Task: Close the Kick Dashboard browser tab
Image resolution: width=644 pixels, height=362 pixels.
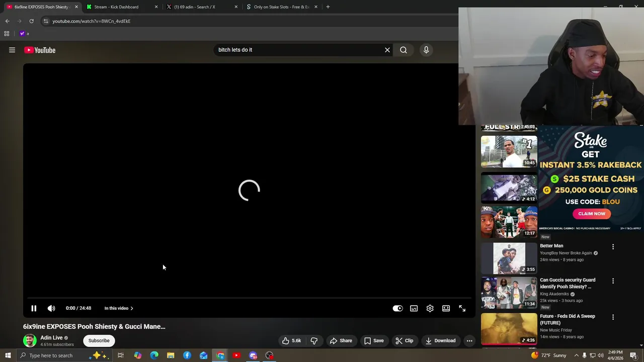Action: coord(156,7)
